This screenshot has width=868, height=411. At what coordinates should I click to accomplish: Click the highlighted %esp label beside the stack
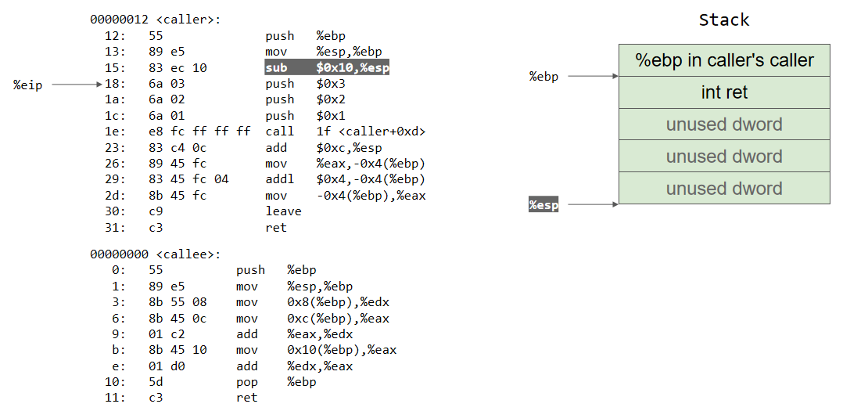click(543, 205)
